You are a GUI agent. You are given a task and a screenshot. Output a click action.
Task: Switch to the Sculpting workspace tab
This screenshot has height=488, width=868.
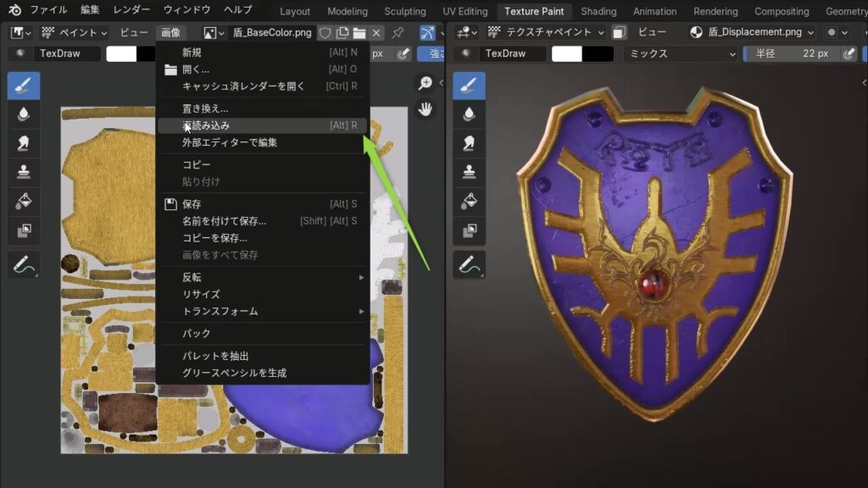(x=405, y=11)
